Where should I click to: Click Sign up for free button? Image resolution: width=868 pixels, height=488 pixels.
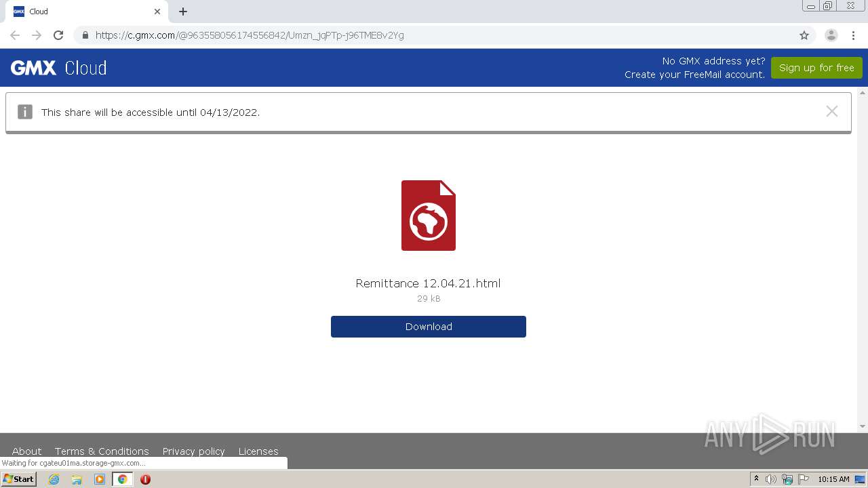816,68
